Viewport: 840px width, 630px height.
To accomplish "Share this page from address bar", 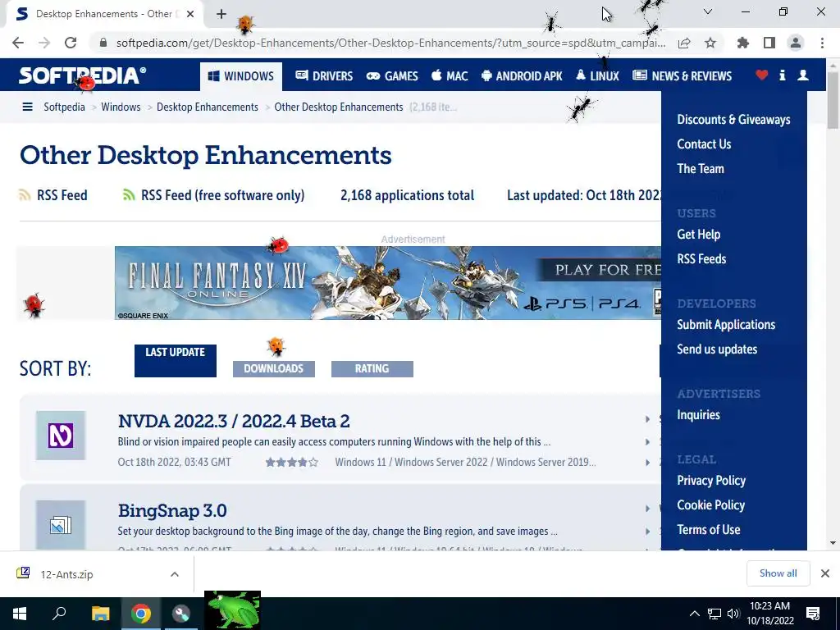I will coord(684,43).
